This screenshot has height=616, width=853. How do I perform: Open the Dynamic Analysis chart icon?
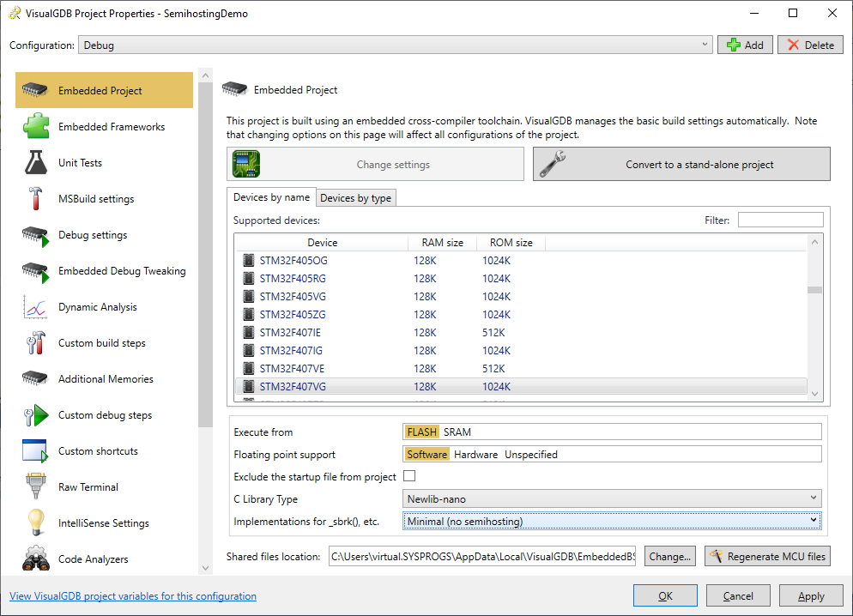coord(35,307)
